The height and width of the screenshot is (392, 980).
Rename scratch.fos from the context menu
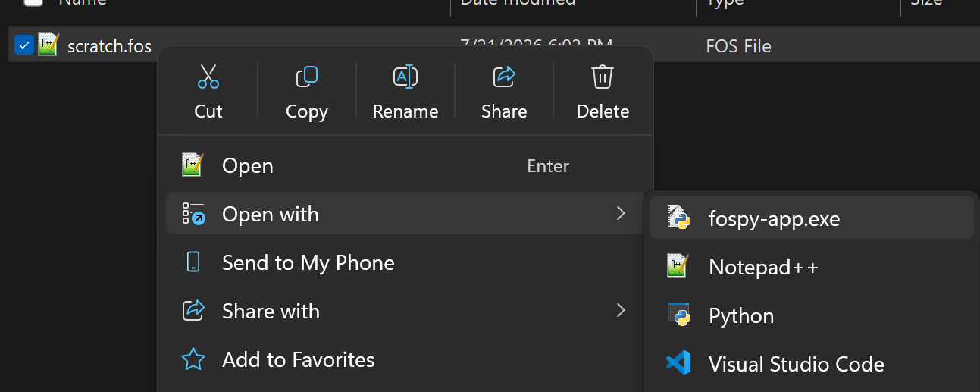click(405, 77)
